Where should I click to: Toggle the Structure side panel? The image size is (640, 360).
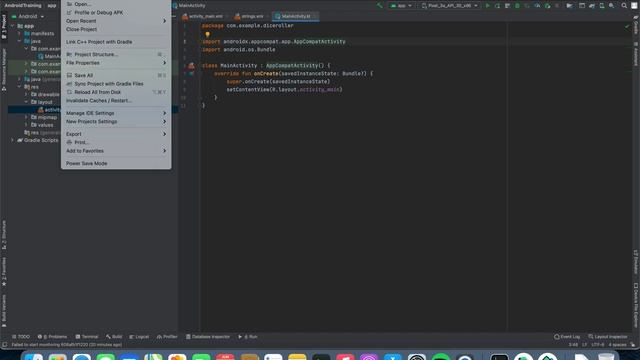(4, 235)
